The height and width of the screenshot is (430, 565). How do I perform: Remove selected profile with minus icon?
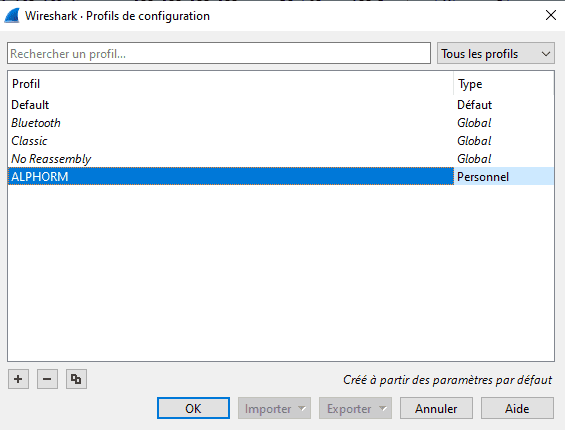tap(47, 379)
